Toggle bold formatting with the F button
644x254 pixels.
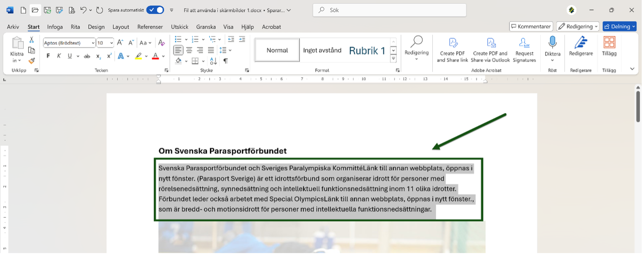tap(48, 56)
